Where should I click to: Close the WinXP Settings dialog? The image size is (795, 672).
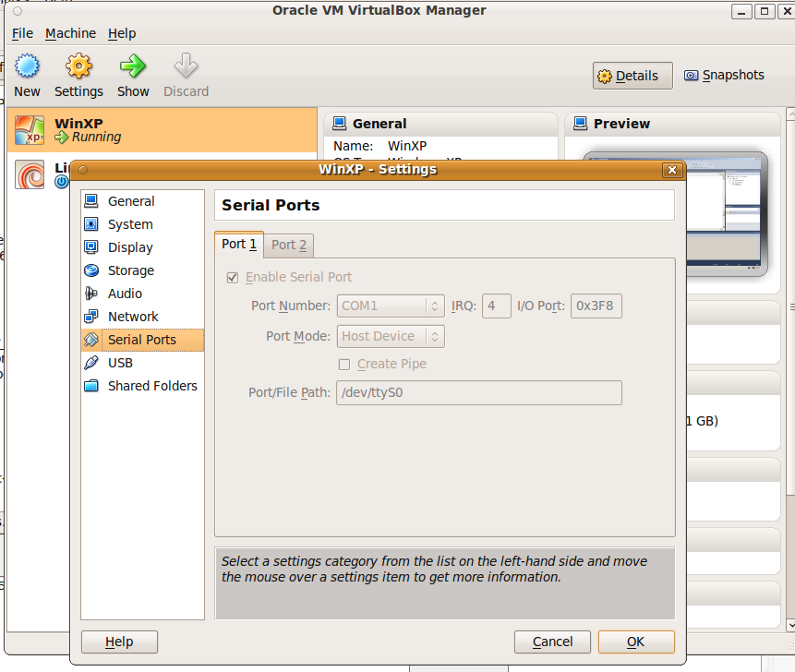click(672, 170)
